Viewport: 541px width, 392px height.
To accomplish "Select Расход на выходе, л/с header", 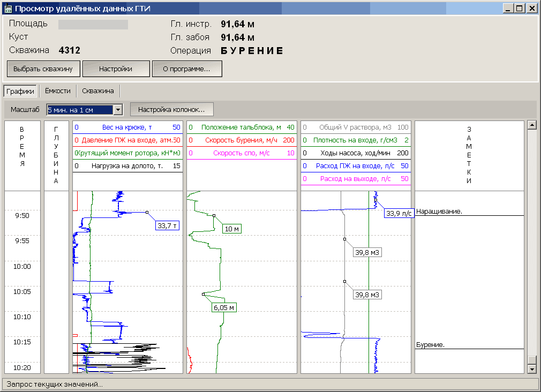I will [x=356, y=178].
